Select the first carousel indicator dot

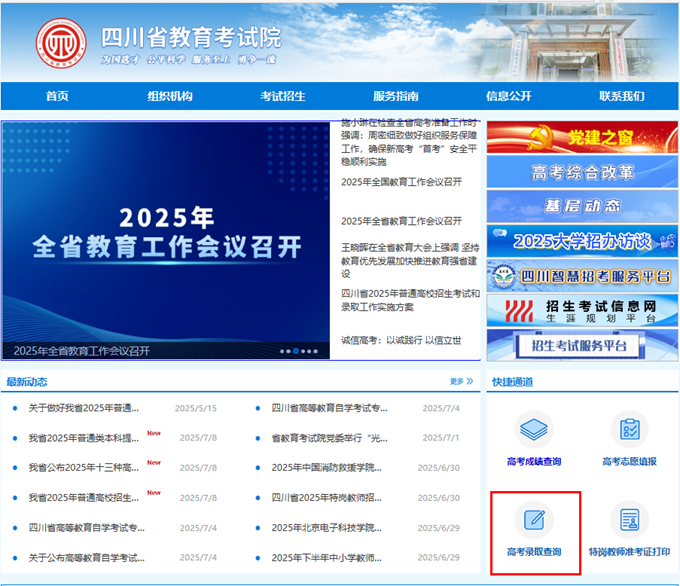coord(283,351)
